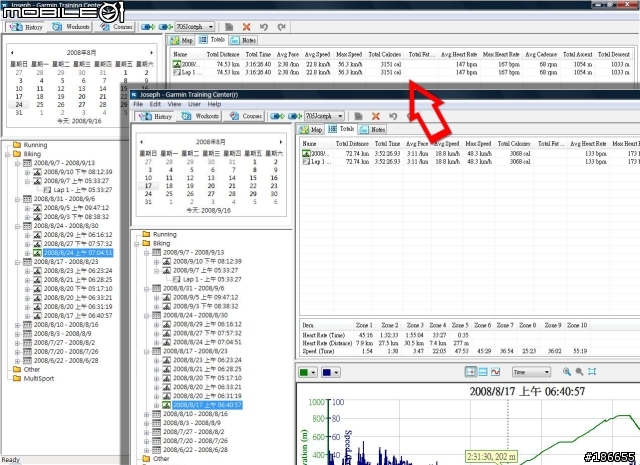Zoom out on the chart with grey magnifier
Viewport: 640px width, 465px height.
(x=579, y=372)
